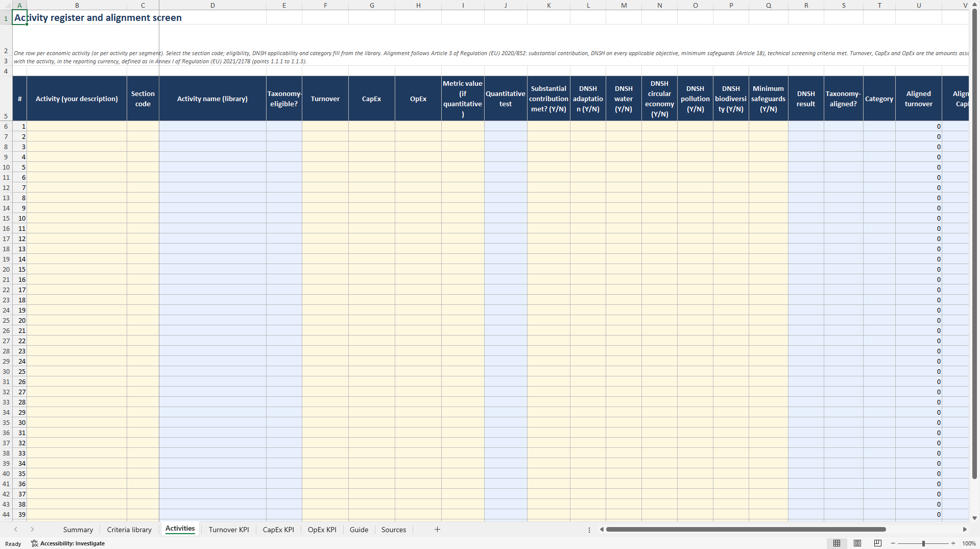Click the Aligned turnover 0 for activity #20
The height and width of the screenshot is (549, 980).
918,320
